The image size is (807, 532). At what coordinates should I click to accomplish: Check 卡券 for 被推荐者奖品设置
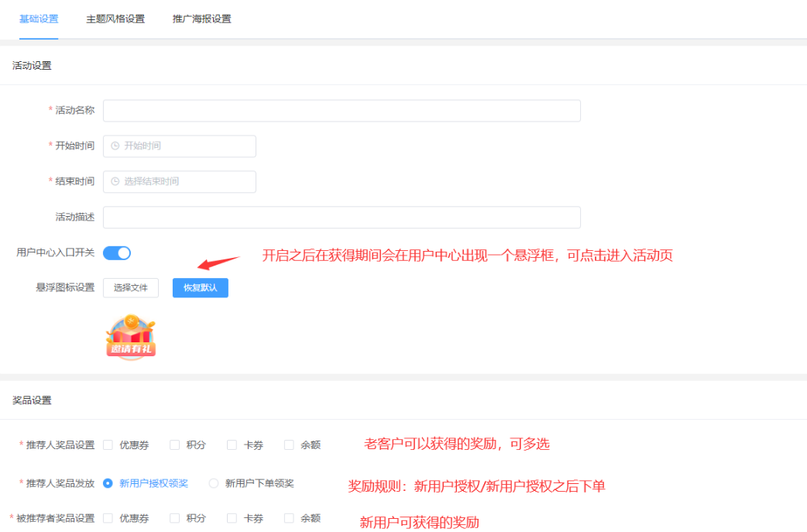click(232, 518)
